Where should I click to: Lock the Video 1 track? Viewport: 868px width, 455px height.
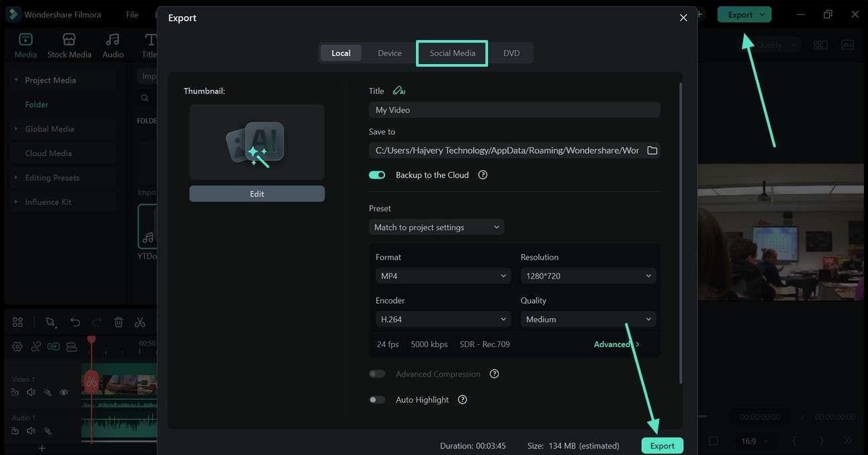pyautogui.click(x=15, y=392)
